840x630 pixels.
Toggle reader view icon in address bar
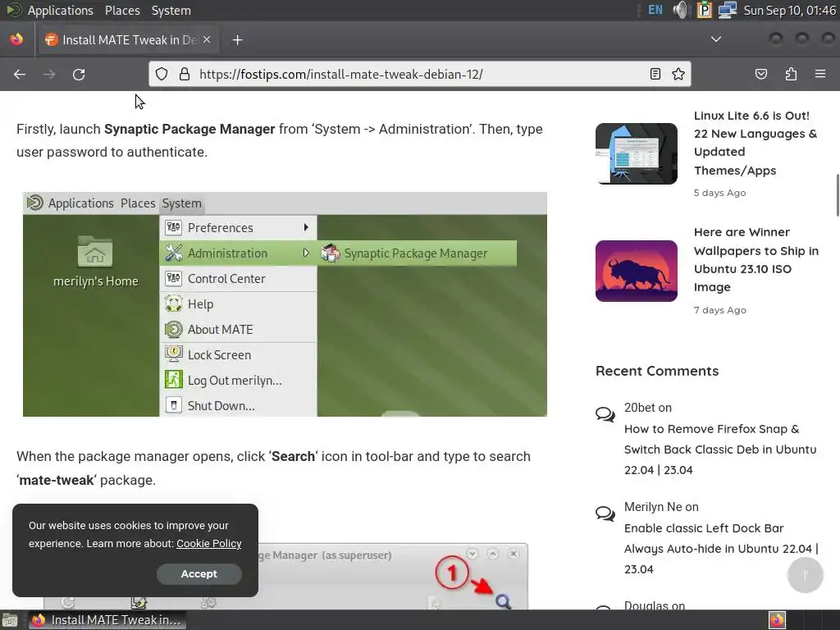click(655, 74)
